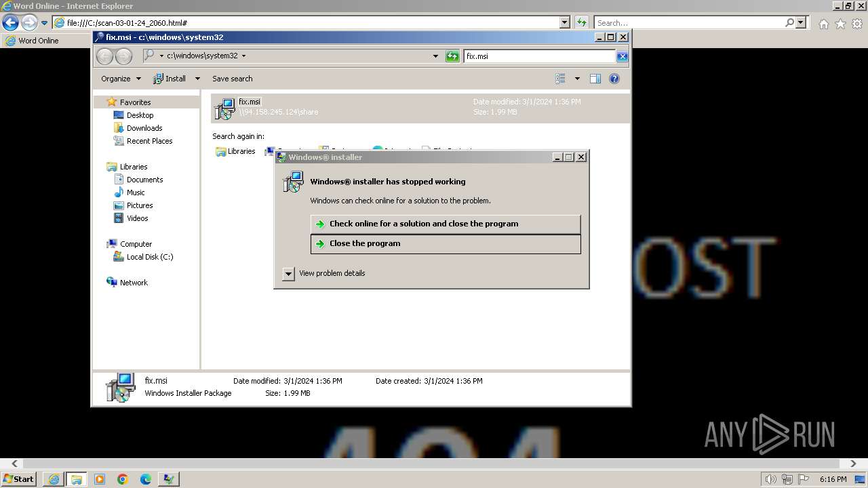Select Local Disk (C:)
The image size is (868, 488).
(149, 257)
